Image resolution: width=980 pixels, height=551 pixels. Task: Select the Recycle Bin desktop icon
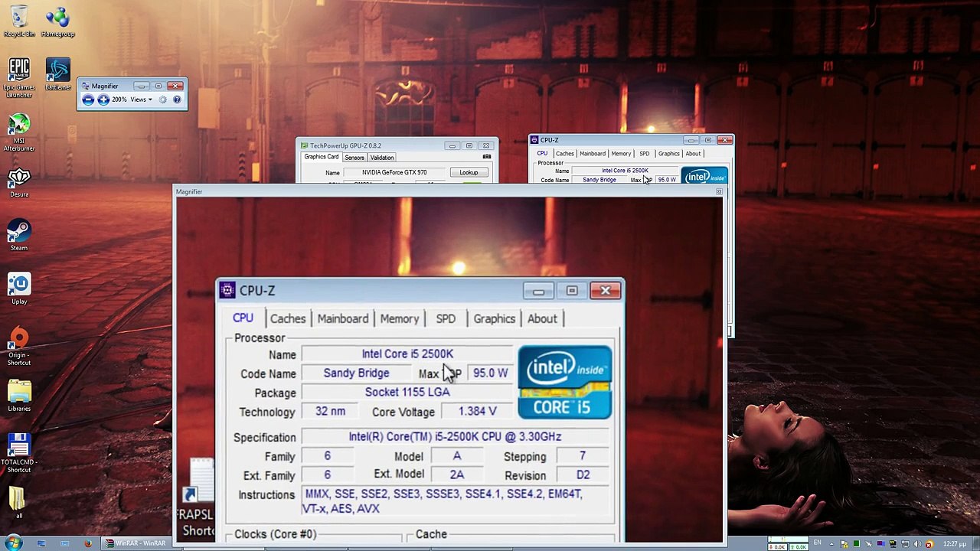(19, 21)
